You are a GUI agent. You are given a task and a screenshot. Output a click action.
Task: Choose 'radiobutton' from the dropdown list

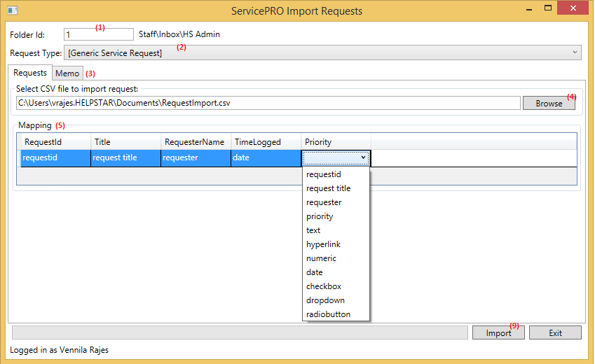(x=328, y=314)
